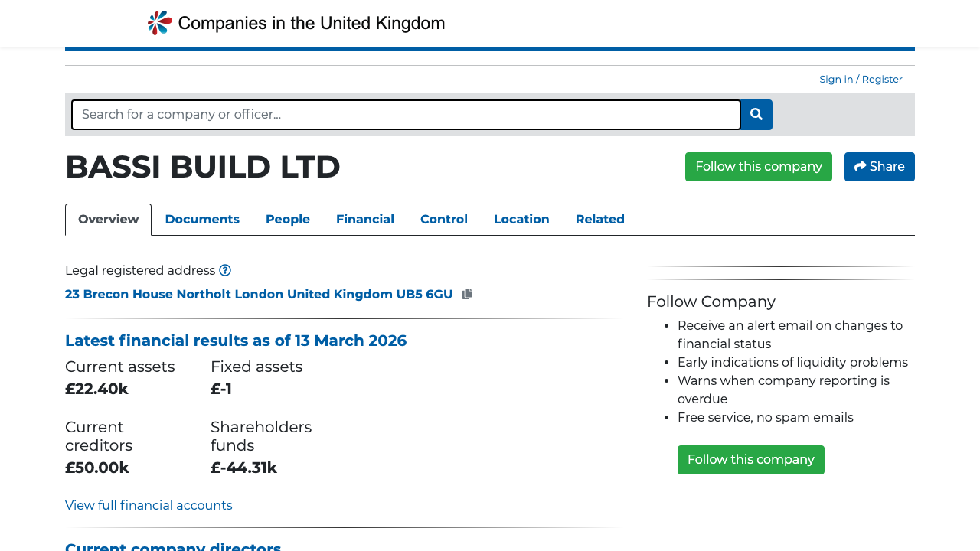Select the Overview tab
The width and height of the screenshot is (980, 551).
pyautogui.click(x=108, y=219)
